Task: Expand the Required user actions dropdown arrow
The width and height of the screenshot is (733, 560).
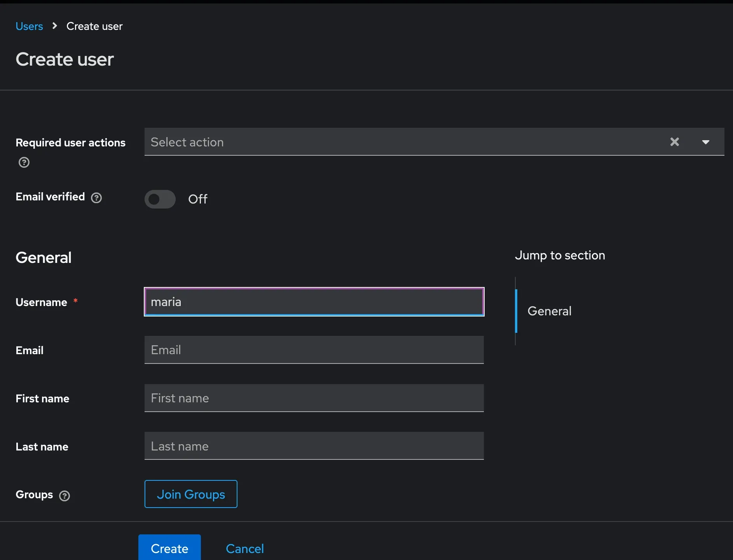Action: pyautogui.click(x=706, y=142)
